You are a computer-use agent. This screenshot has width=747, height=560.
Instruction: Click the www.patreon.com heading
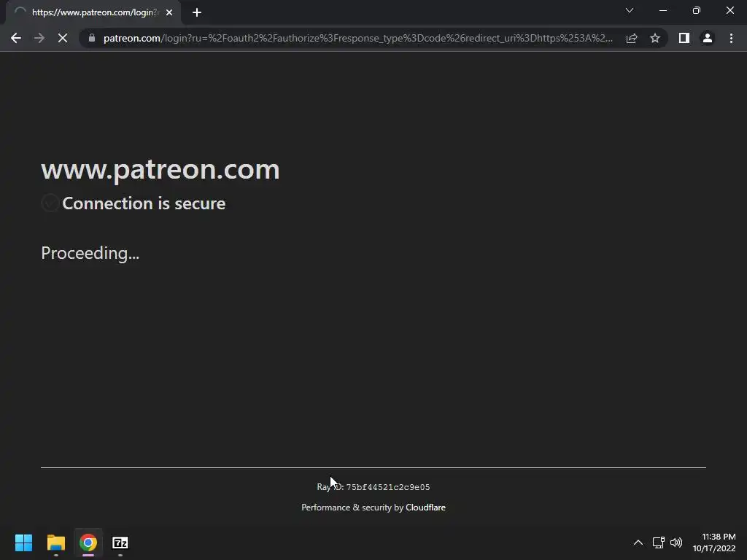(160, 169)
